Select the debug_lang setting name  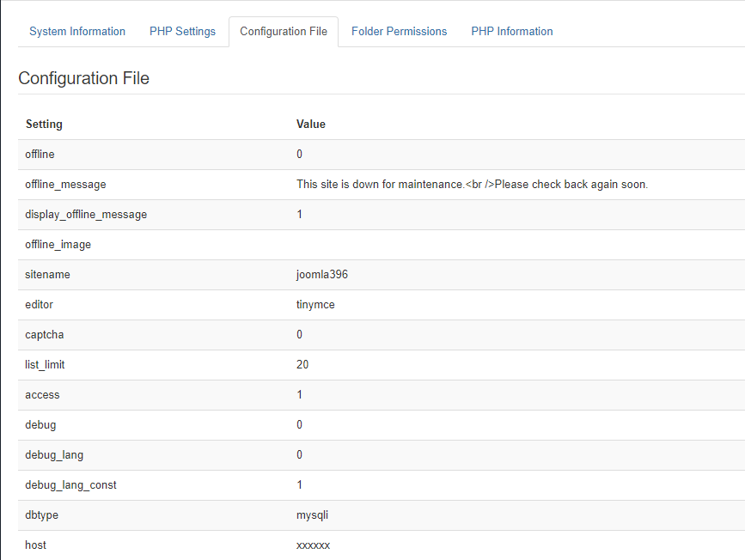coord(54,455)
